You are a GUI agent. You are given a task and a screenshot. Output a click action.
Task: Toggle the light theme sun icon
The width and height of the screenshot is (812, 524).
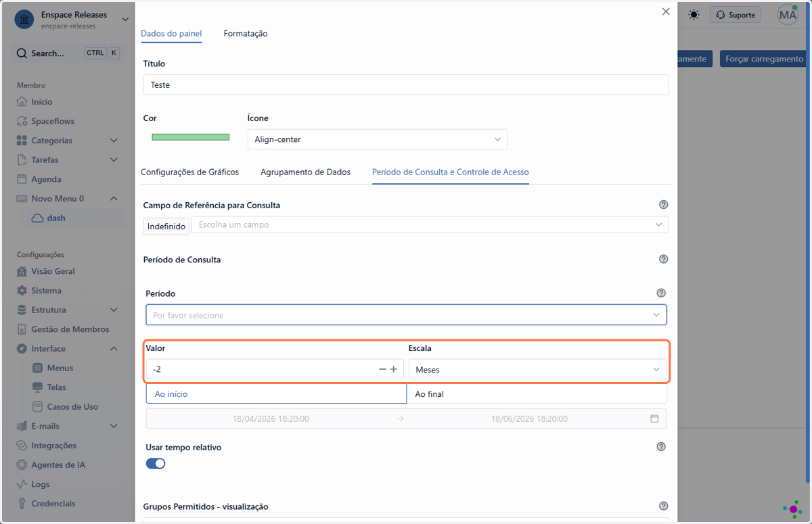(x=694, y=14)
